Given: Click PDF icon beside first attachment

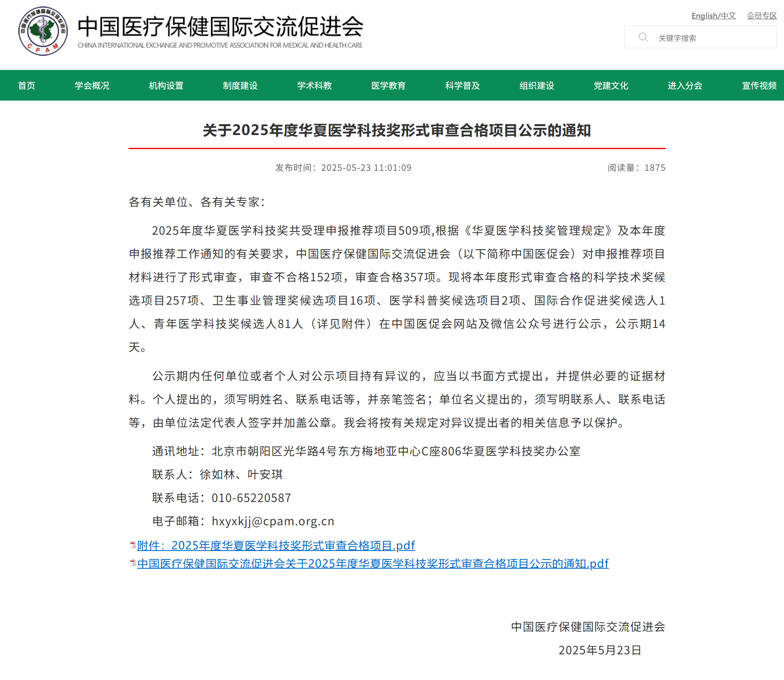Looking at the screenshot, I should [x=133, y=545].
